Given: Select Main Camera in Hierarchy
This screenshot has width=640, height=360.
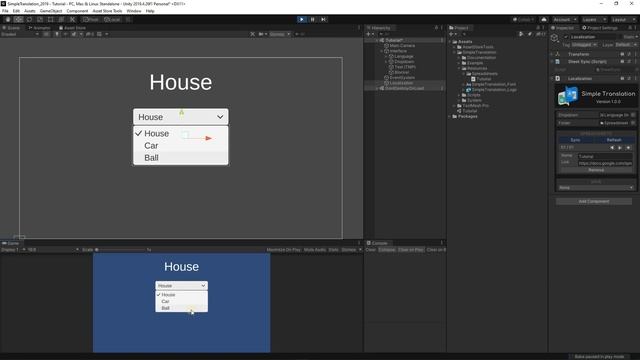Looking at the screenshot, I should 402,46.
